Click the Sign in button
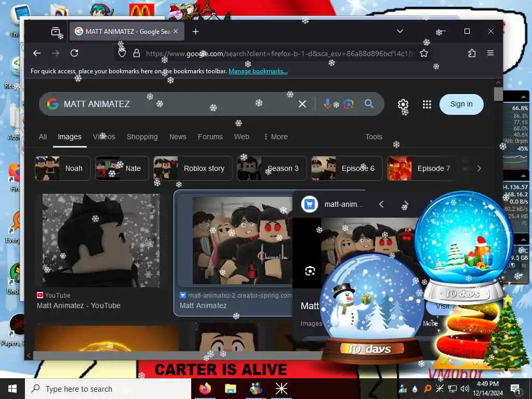Screen dimensions: 532x399 point(461,104)
